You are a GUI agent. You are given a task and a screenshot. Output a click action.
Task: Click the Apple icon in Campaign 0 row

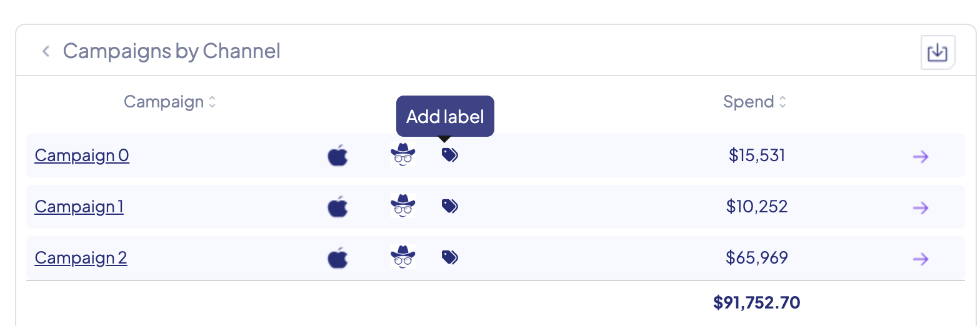337,156
